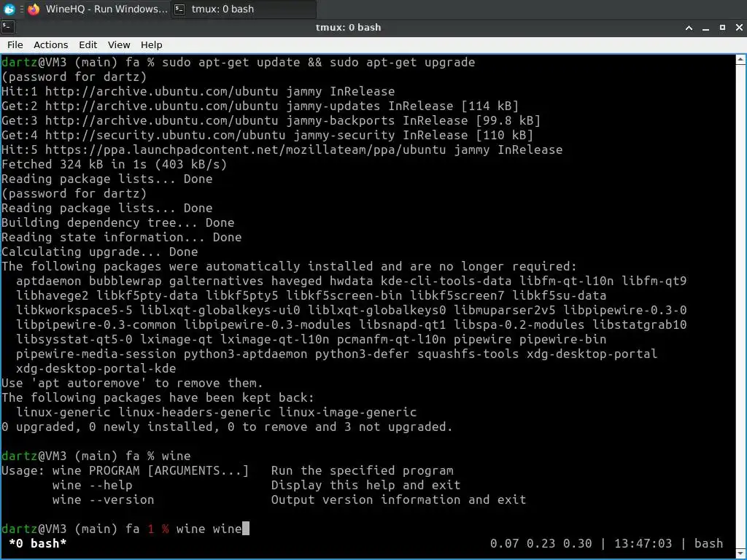Click the terminal icon in taskbar entry

click(x=179, y=9)
